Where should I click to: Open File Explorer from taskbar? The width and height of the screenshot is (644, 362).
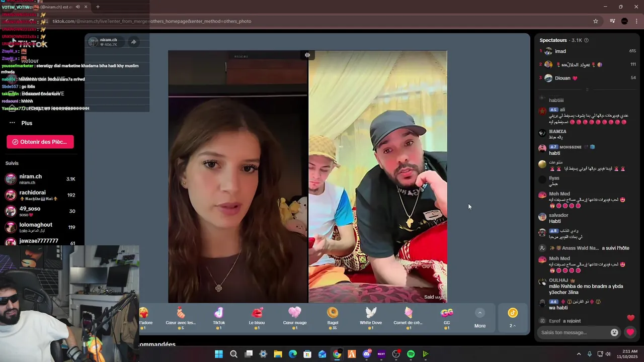click(x=278, y=354)
